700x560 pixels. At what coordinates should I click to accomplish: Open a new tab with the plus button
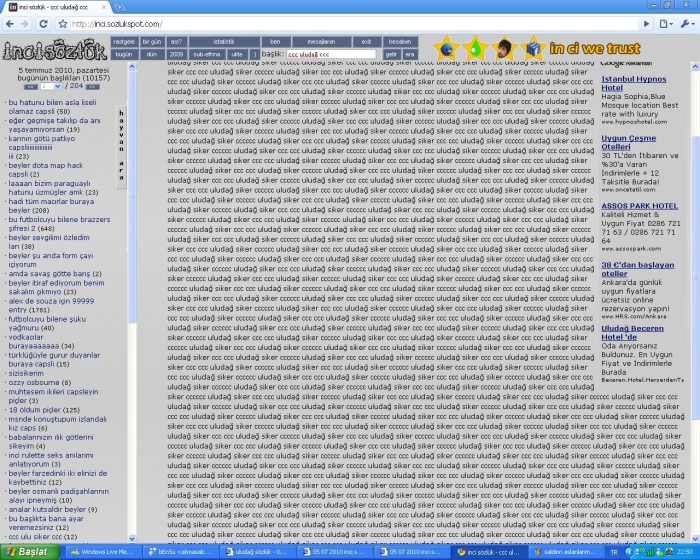(x=120, y=7)
